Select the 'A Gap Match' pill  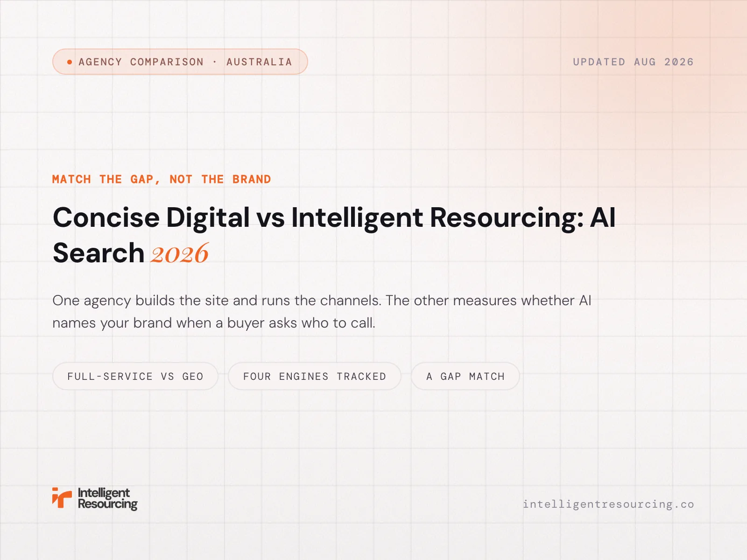pos(465,376)
